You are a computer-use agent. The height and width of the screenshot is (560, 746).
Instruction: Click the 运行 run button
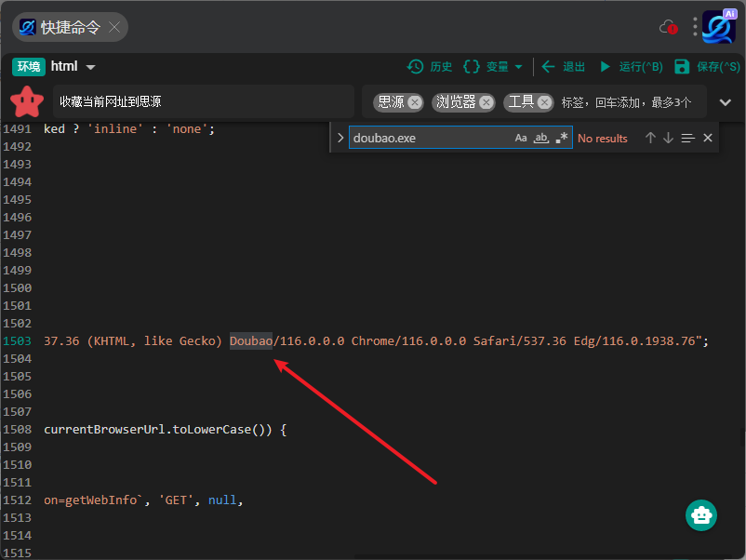pos(631,66)
